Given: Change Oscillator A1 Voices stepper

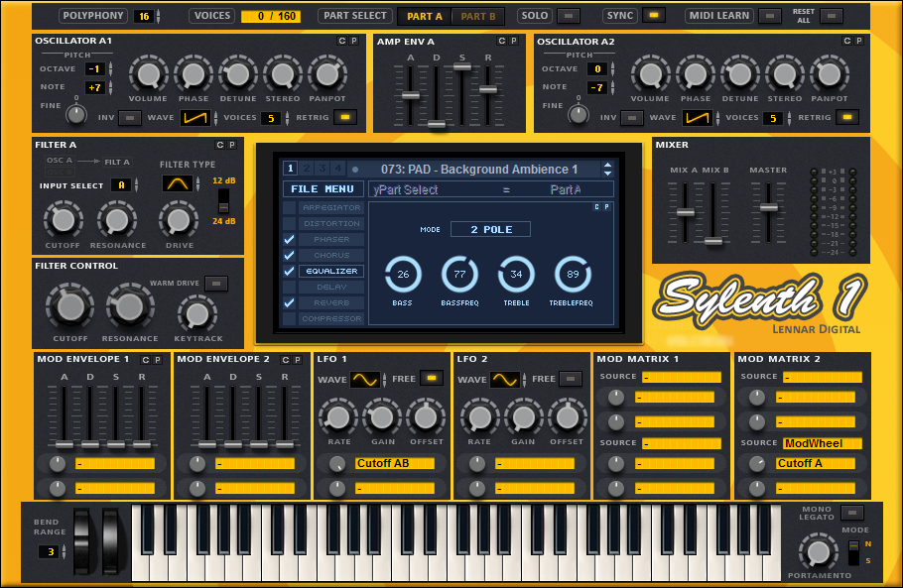Looking at the screenshot, I should 287,118.
